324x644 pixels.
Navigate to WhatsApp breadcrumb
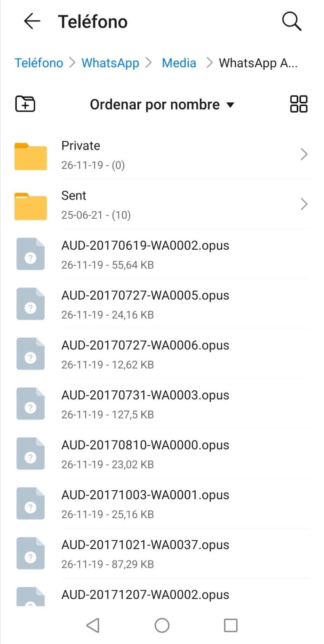[x=110, y=63]
